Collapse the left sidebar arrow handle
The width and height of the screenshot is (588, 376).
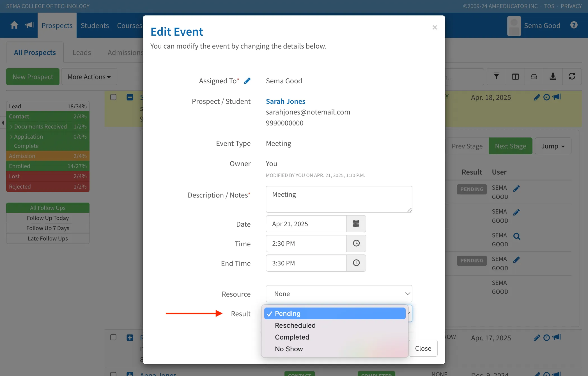3,123
